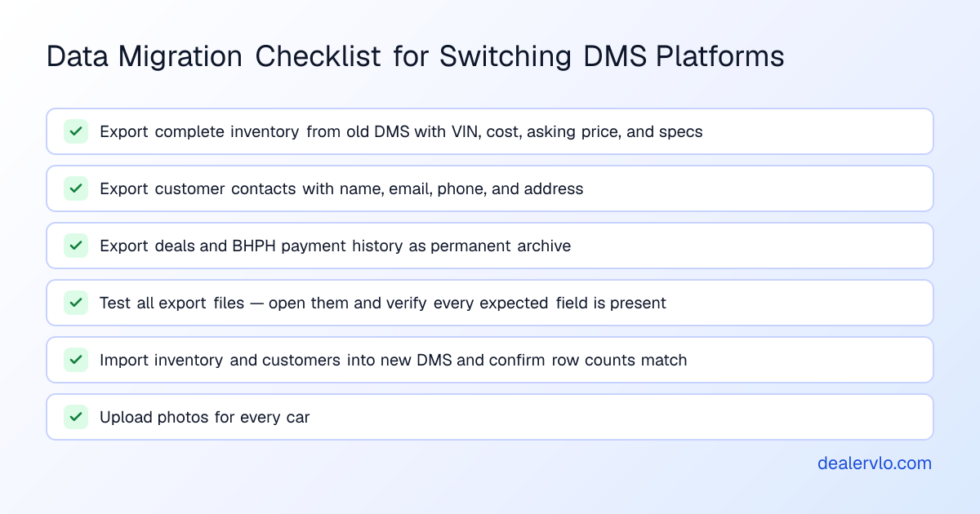Click the Data Migration Checklist heading
The image size is (980, 514).
pos(416,57)
